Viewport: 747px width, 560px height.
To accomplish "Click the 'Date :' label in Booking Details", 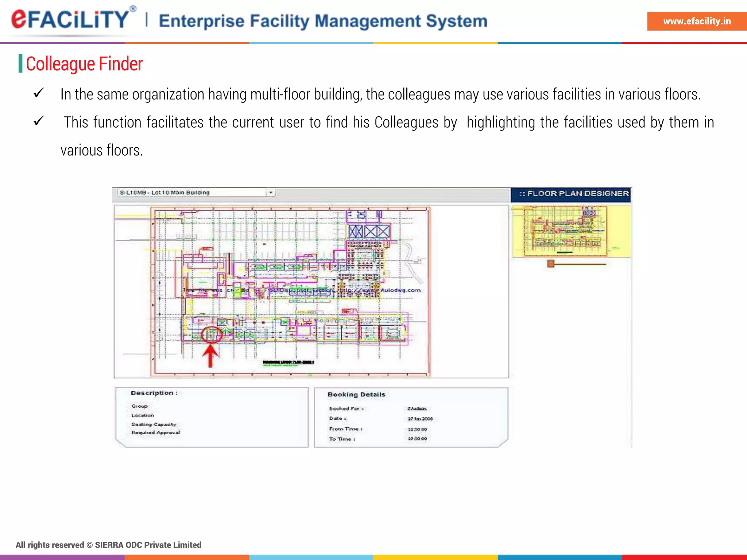I will pos(338,419).
